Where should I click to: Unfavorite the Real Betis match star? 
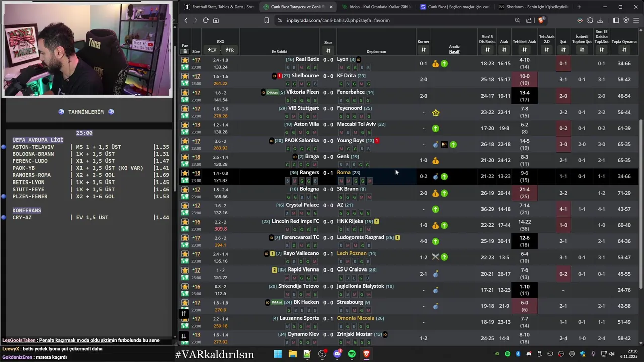click(185, 60)
